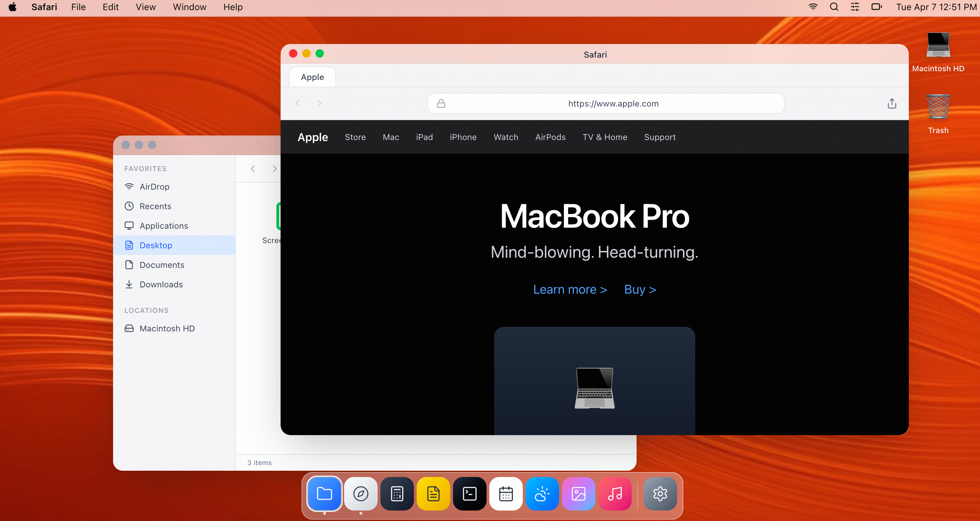
Task: Select Macintosh HD in Finder sidebar
Action: coord(174,328)
